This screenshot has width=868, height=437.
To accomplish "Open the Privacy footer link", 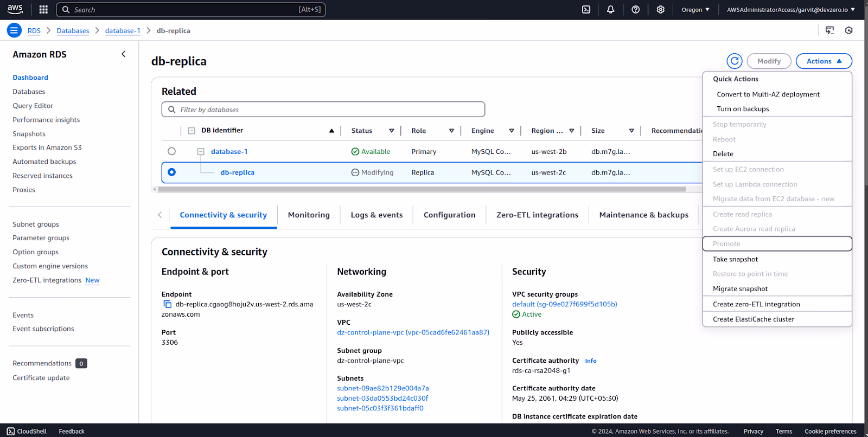I will coord(753,432).
